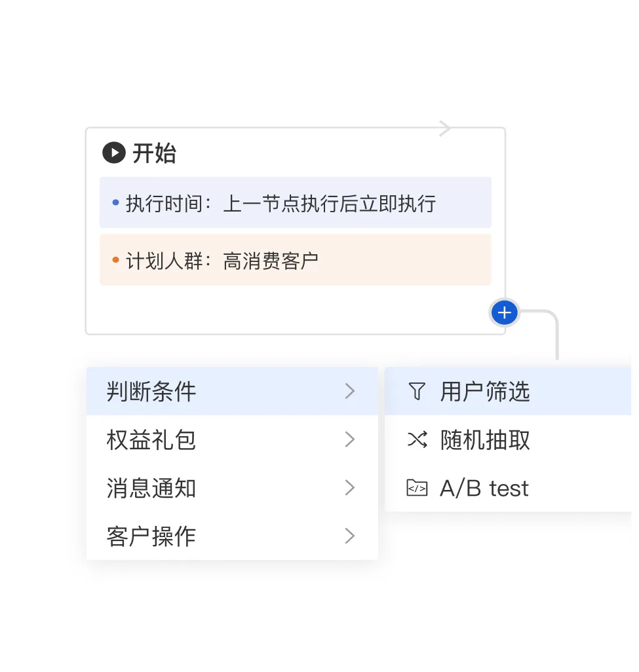639x672 pixels.
Task: Expand the 客户操作 submenu arrow
Action: tap(350, 536)
